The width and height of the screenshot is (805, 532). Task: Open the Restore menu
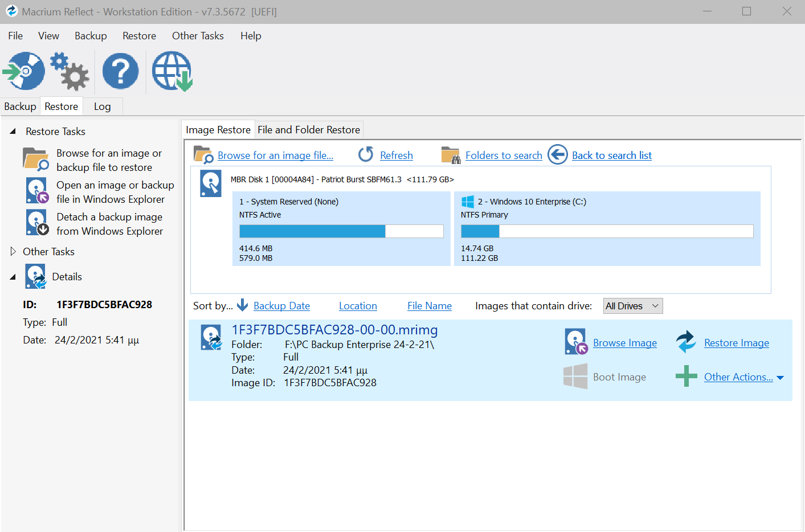(x=139, y=36)
